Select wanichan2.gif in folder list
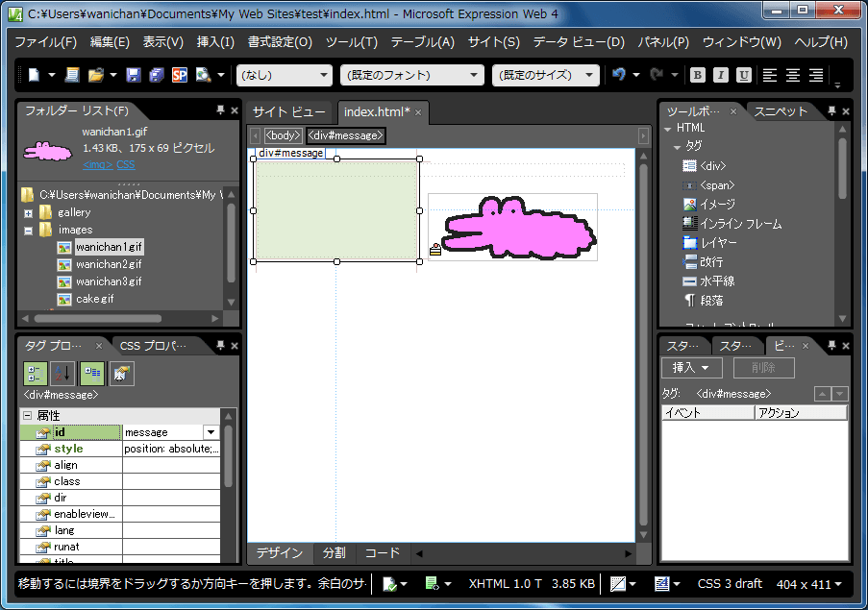The image size is (868, 610). [109, 264]
